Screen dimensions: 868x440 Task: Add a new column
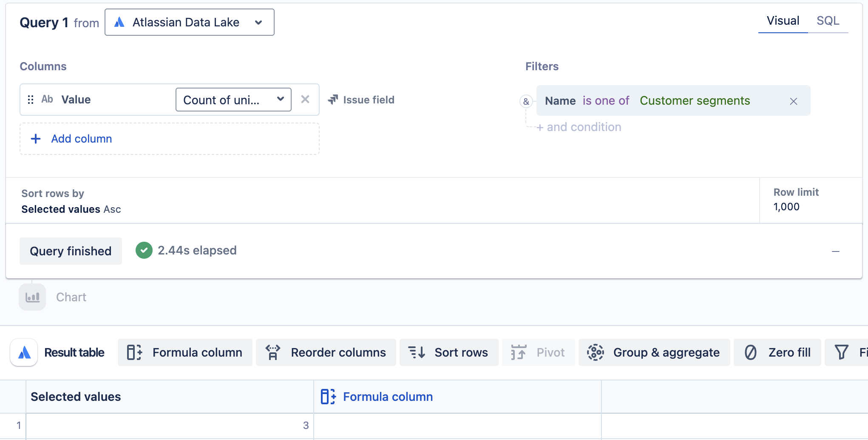(x=170, y=139)
